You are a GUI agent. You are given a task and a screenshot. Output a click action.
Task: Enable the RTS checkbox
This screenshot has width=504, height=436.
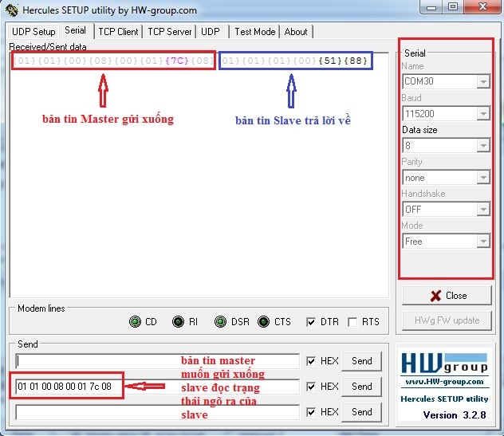(x=352, y=321)
